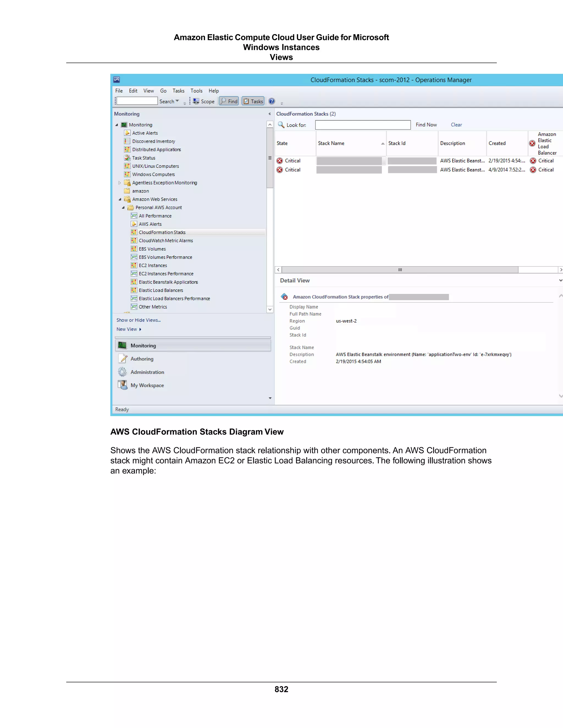This screenshot has width=563, height=728.
Task: Toggle the Find toolbar button
Action: pyautogui.click(x=229, y=101)
